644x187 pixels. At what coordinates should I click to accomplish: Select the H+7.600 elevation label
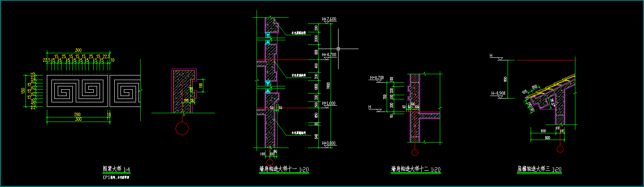329,19
